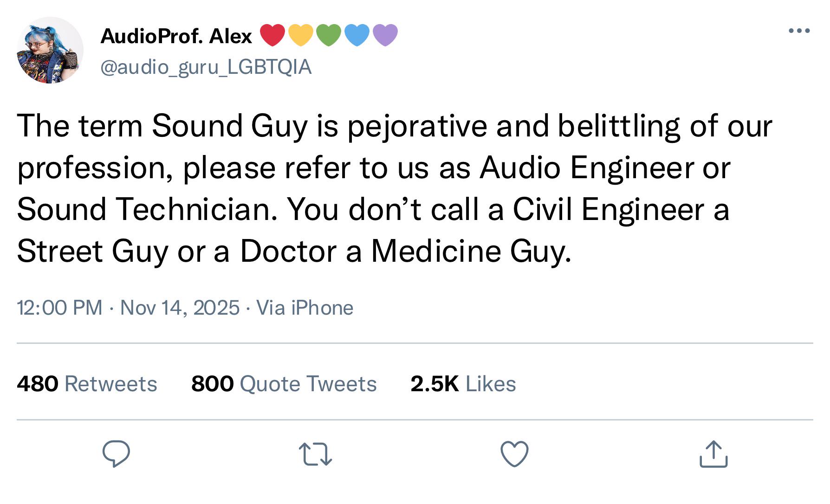Click the Via iPhone source label

304,309
